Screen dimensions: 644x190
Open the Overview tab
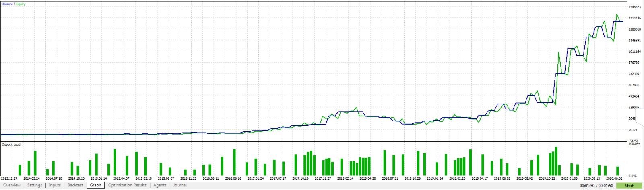(x=12, y=185)
